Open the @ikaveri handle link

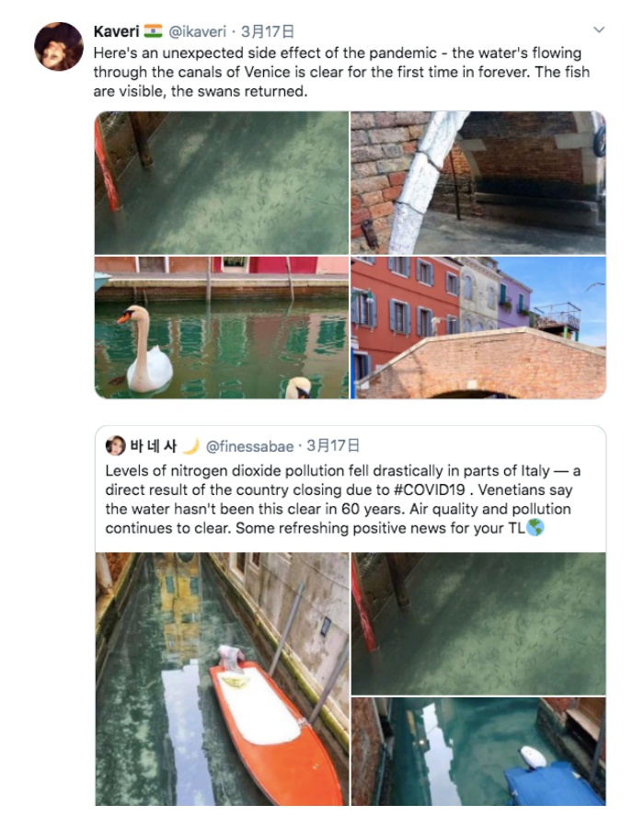click(x=197, y=31)
